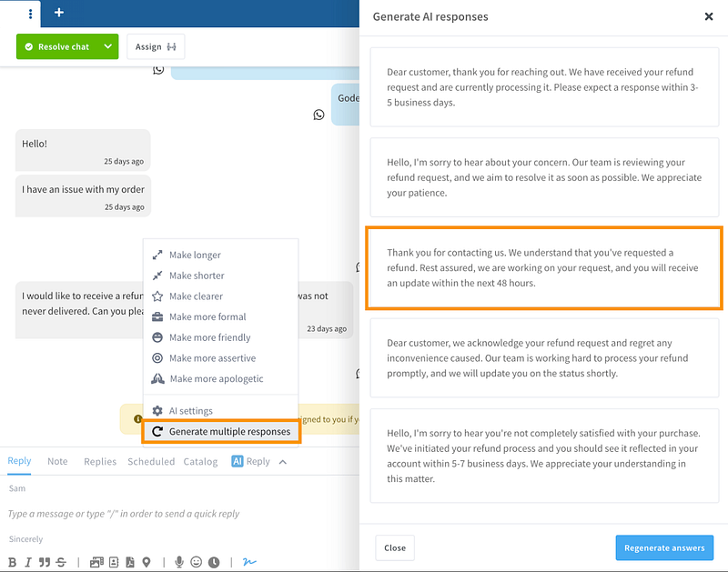The height and width of the screenshot is (572, 728).
Task: Toggle bold formatting in reply editor
Action: click(13, 562)
